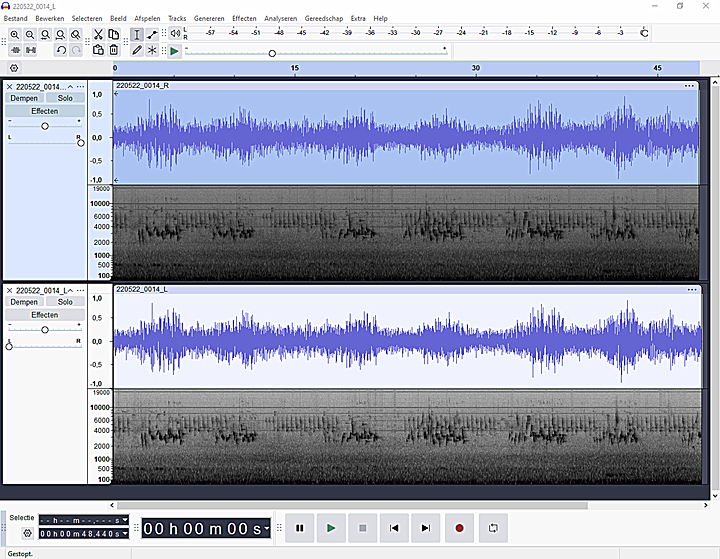The height and width of the screenshot is (559, 720).
Task: Open clip menu of 220522_0014_L clip
Action: (x=692, y=289)
